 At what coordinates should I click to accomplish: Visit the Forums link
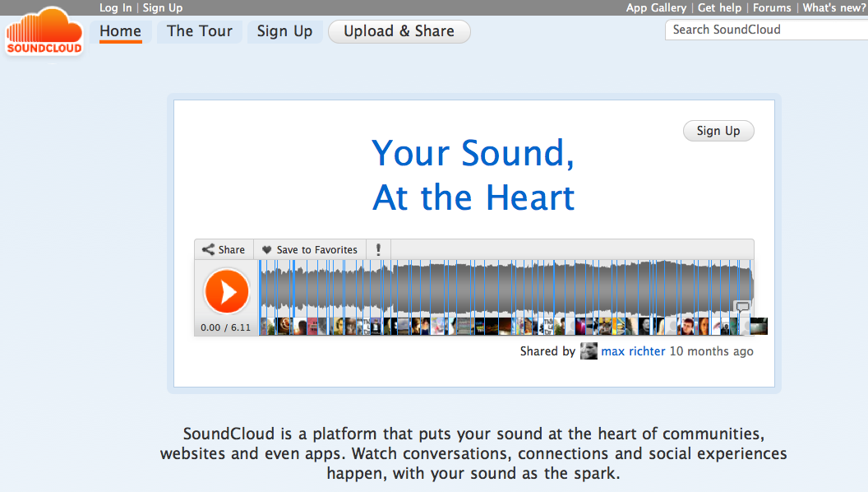click(772, 7)
